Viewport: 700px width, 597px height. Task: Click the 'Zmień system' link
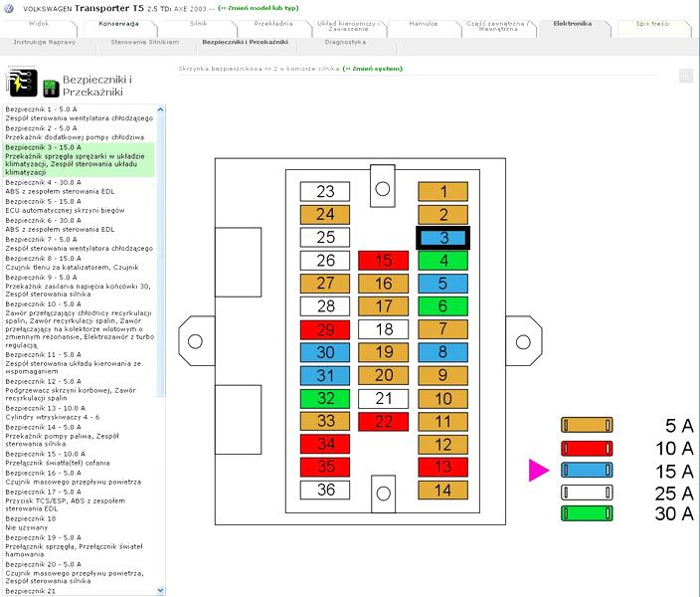(373, 69)
